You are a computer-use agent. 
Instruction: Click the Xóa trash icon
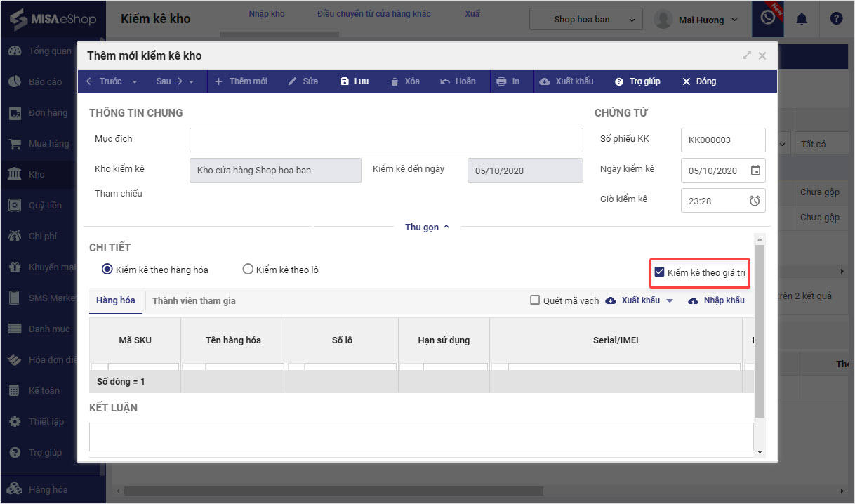(x=395, y=81)
